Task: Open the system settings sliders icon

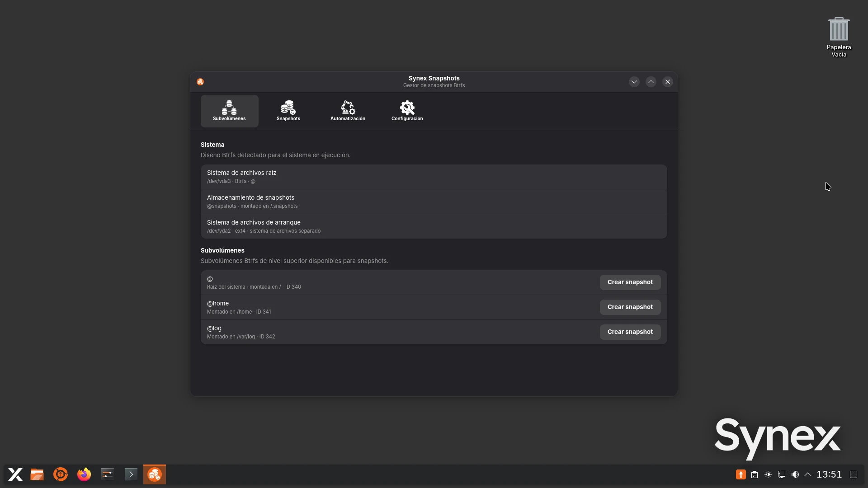Action: (x=108, y=474)
